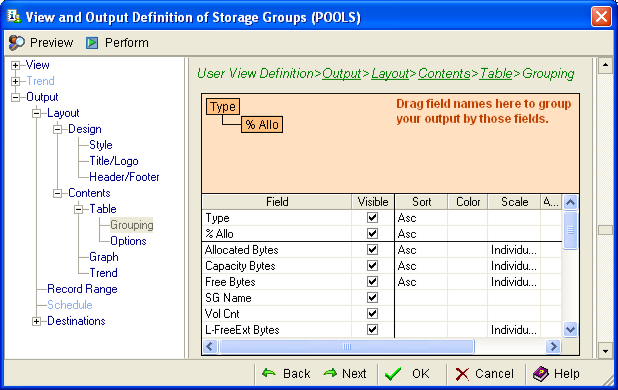
Task: Select Title/Logo in the tree
Action: point(114,161)
